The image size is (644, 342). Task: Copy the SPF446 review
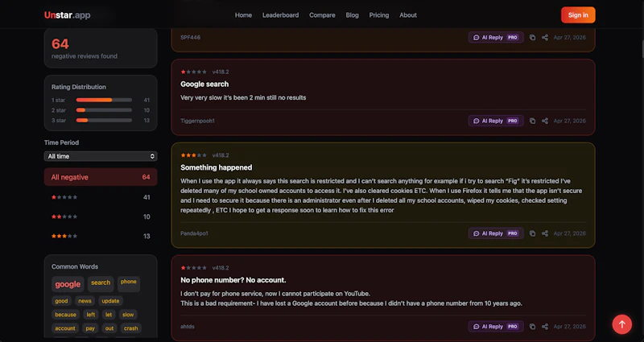[532, 37]
